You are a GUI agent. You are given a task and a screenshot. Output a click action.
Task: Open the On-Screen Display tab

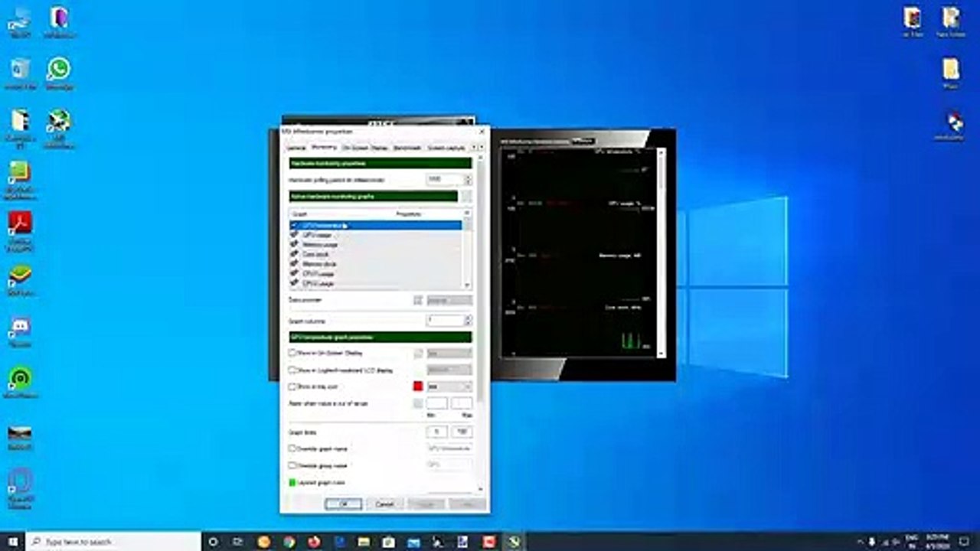tap(365, 147)
